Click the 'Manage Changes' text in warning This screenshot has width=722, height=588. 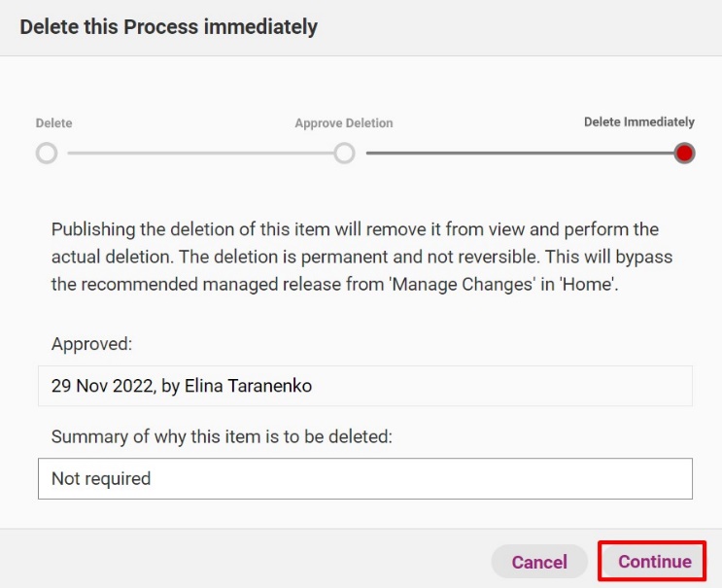pyautogui.click(x=463, y=284)
